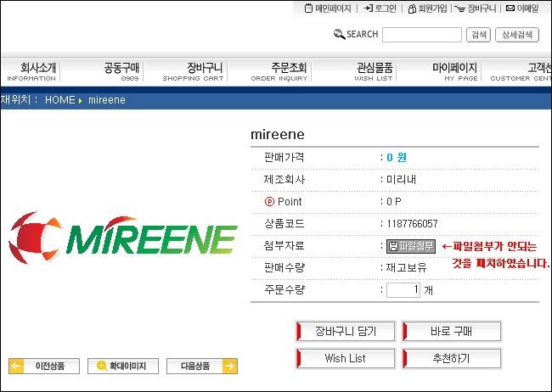Open 상세검색 advanced search
This screenshot has height=392, width=552.
517,35
